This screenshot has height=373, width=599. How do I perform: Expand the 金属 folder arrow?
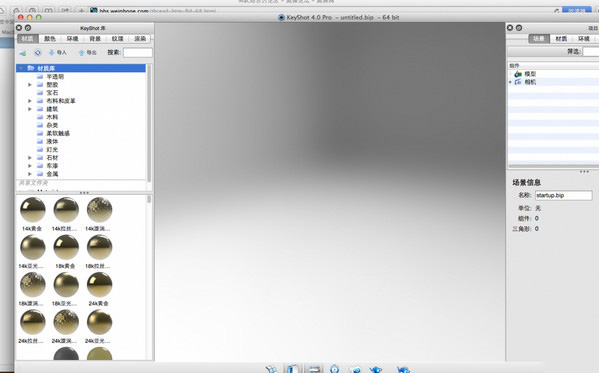[x=30, y=174]
